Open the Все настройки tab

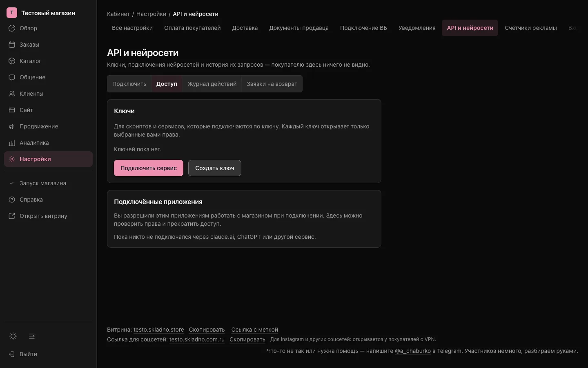132,28
